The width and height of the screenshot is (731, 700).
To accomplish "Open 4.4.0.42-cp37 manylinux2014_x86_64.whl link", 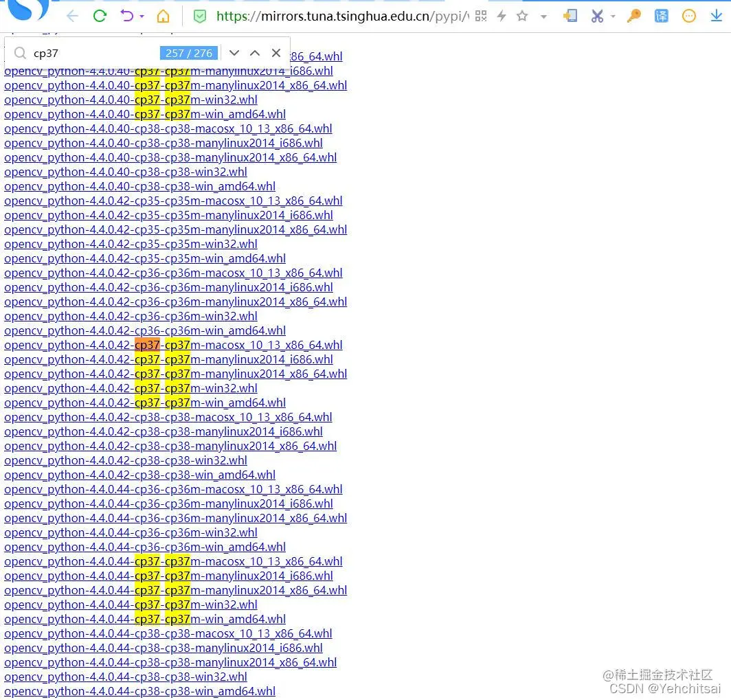I will tap(176, 374).
